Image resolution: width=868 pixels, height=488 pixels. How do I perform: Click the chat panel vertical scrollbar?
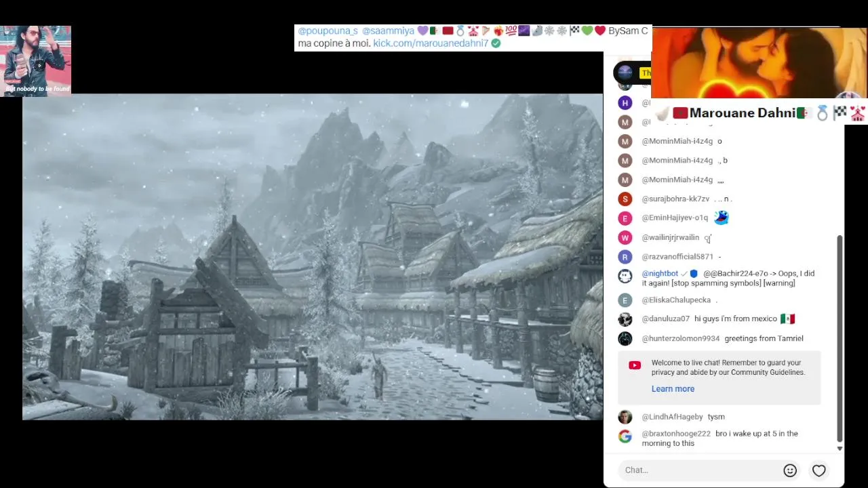pyautogui.click(x=840, y=339)
